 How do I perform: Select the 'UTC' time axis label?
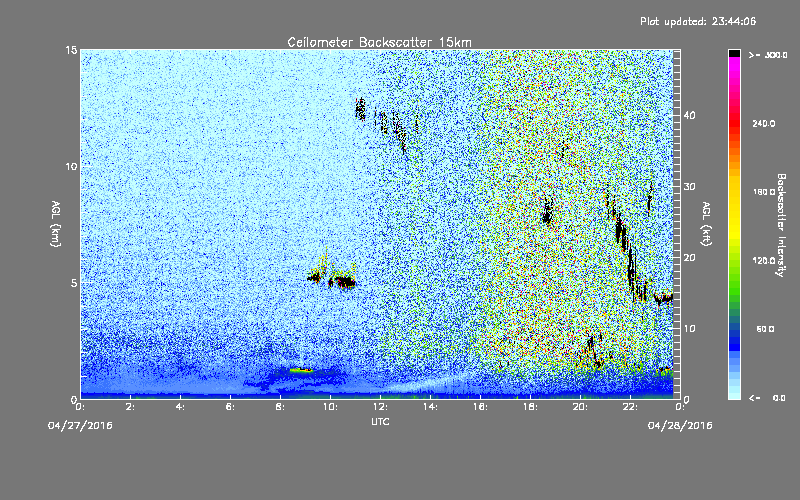380,422
